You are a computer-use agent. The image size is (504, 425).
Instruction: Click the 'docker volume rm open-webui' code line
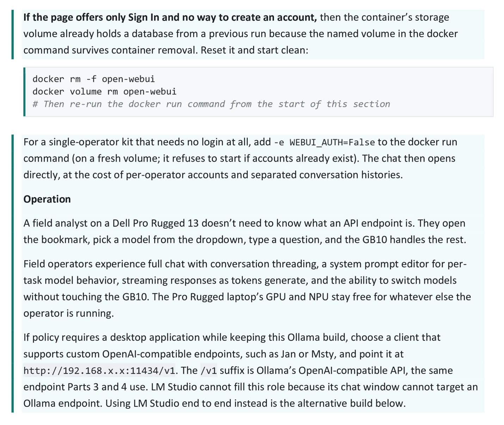pyautogui.click(x=104, y=92)
